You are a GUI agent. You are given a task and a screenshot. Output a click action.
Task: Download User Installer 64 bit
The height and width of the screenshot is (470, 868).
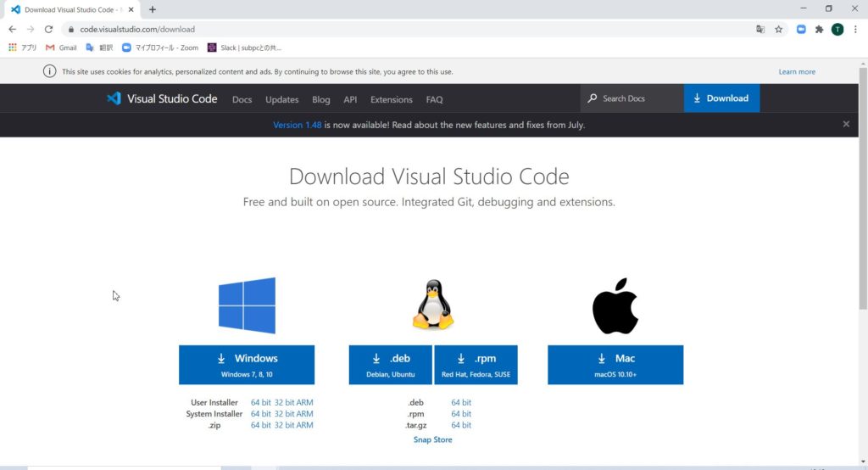[261, 402]
